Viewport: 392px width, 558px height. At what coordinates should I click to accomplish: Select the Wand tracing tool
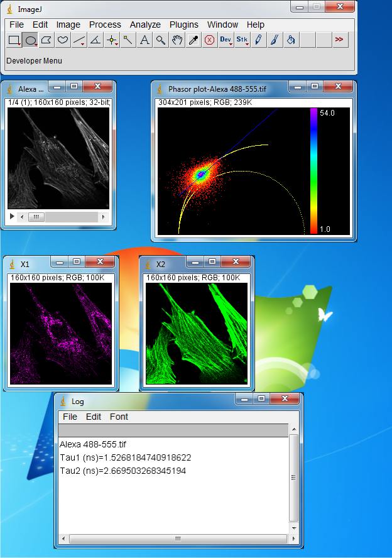pyautogui.click(x=128, y=40)
